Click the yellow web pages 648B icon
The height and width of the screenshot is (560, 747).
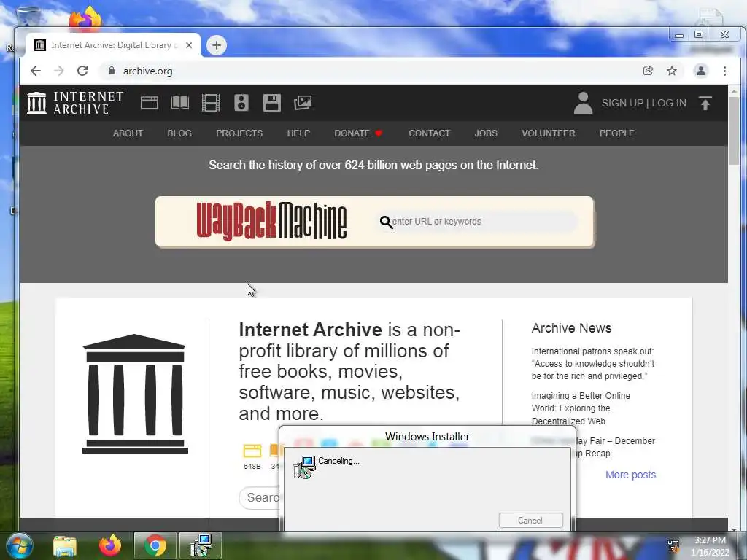coord(252,451)
